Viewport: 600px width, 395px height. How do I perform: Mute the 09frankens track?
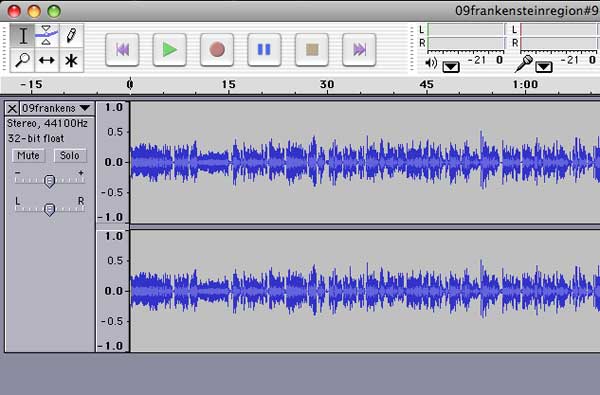28,155
